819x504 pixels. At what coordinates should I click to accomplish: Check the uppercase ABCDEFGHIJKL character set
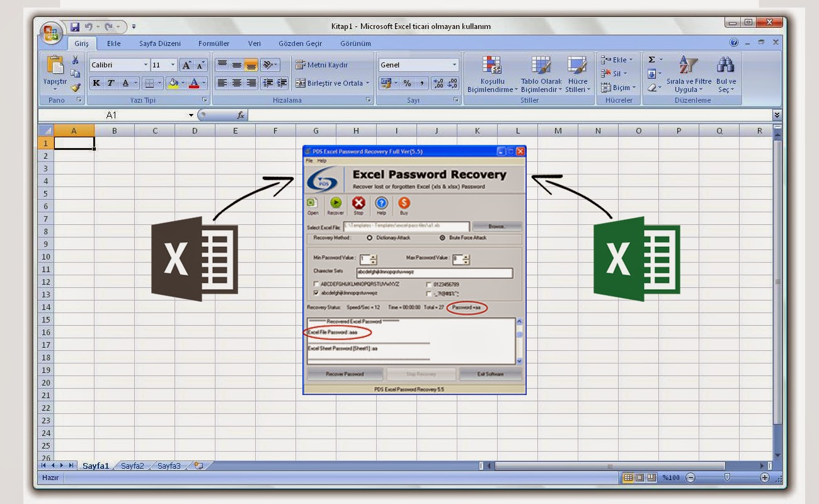click(x=317, y=285)
